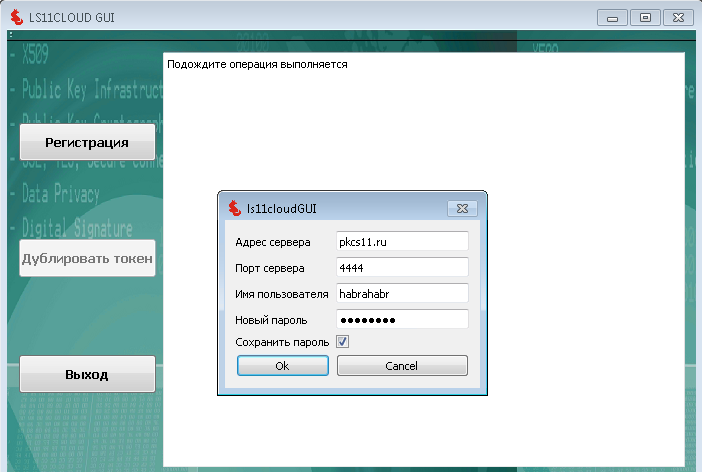
Task: Click the LS11CLOUD GUI main window icon
Action: (x=17, y=17)
